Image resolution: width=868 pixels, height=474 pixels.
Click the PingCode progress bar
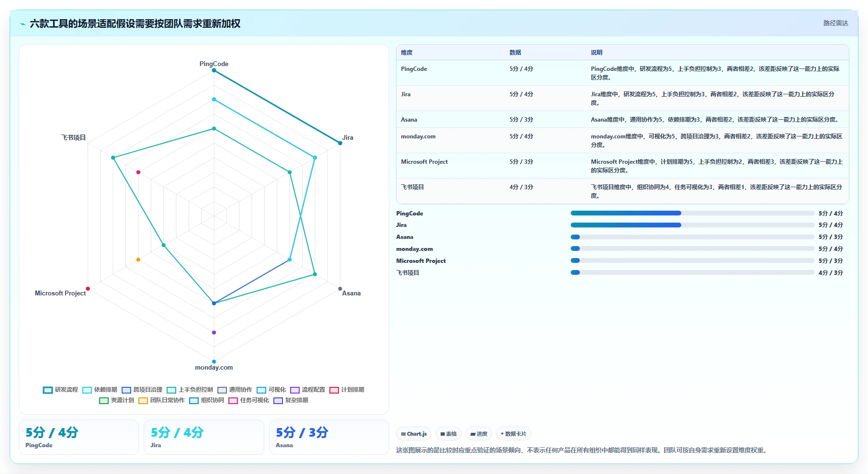pos(692,213)
